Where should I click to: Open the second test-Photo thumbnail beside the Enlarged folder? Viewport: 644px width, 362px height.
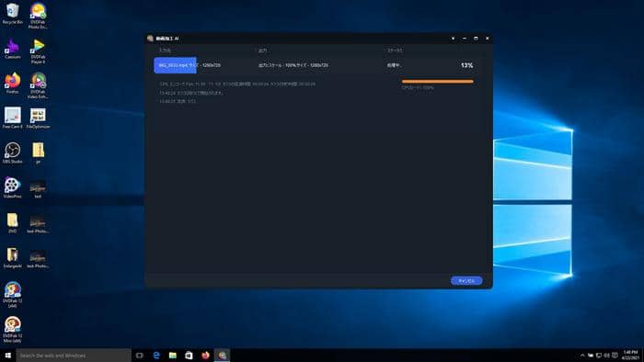point(38,259)
